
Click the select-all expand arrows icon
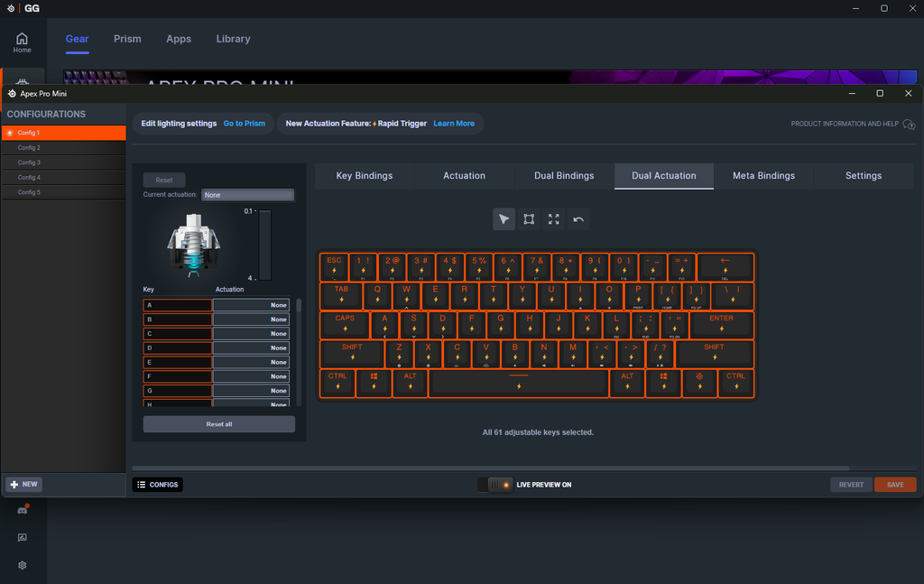coord(553,219)
